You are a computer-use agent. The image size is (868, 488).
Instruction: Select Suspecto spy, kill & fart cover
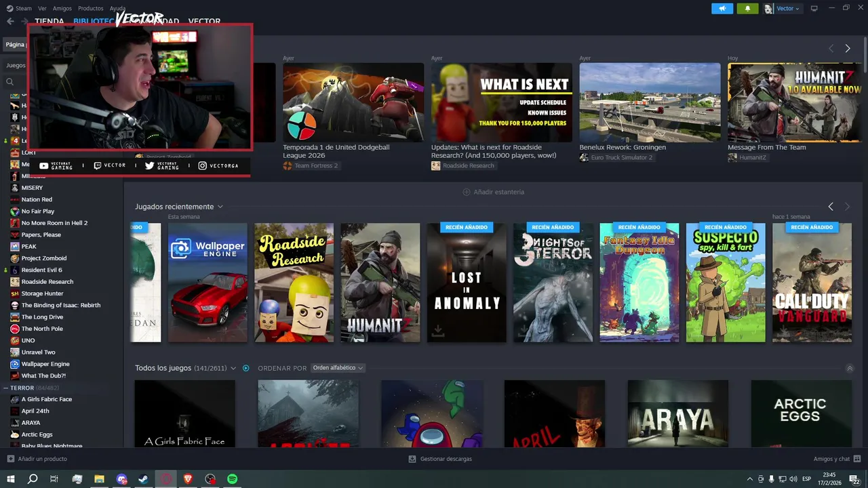pos(726,283)
